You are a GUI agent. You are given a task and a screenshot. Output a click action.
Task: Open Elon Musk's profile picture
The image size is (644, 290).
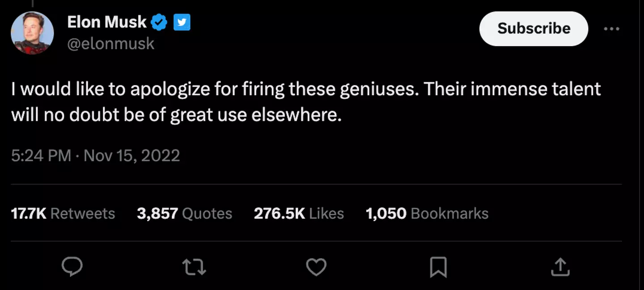tap(32, 33)
